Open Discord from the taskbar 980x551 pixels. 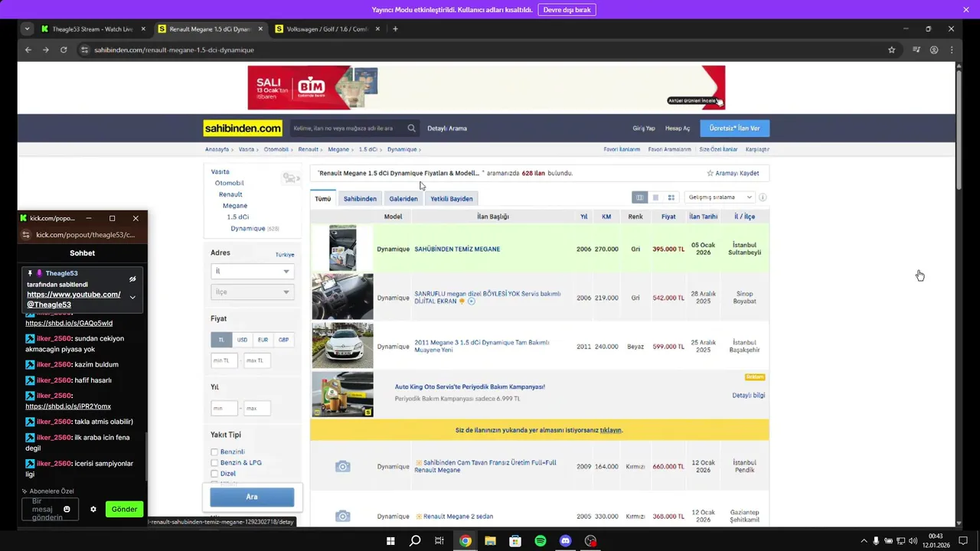[x=566, y=541]
